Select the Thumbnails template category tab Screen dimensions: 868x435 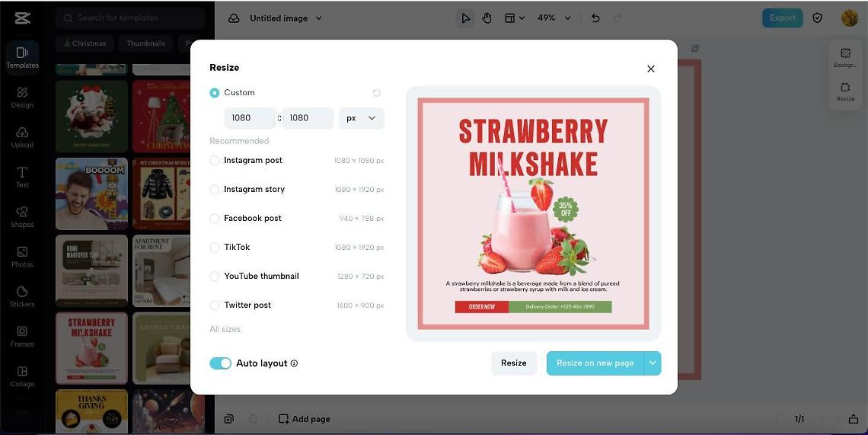pos(145,43)
